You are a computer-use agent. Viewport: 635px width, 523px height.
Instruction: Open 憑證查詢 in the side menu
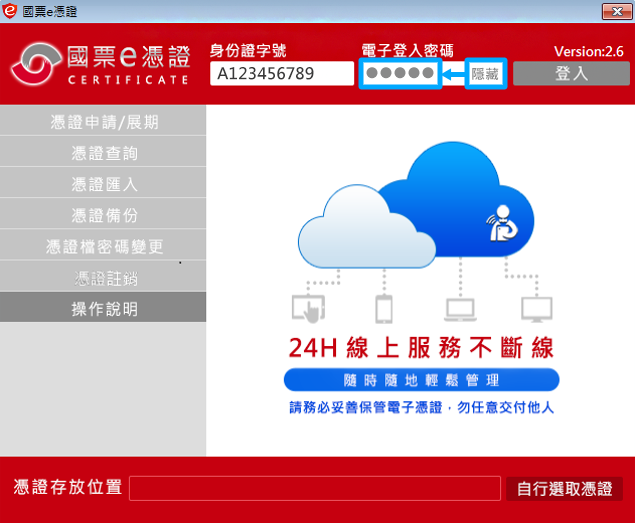(104, 153)
